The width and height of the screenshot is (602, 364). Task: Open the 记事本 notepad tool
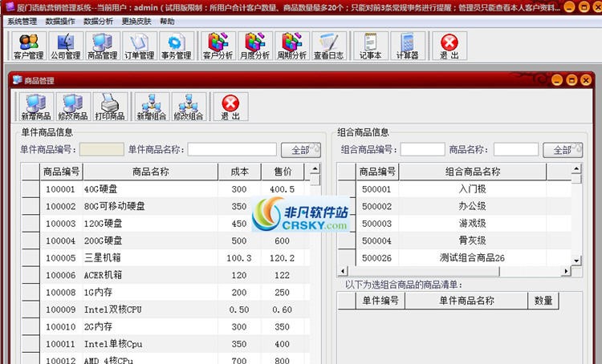371,46
